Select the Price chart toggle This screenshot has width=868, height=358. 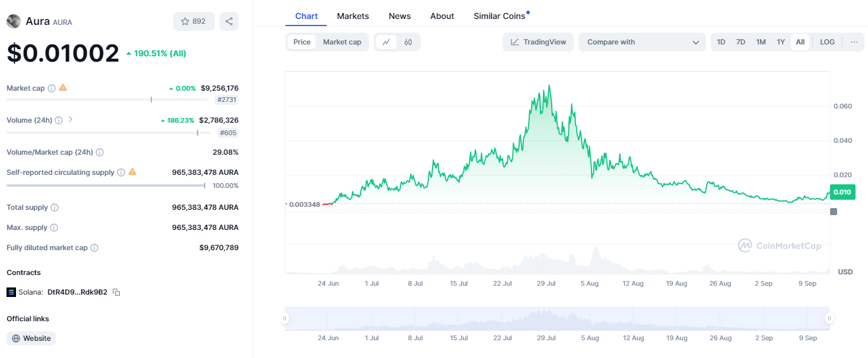click(302, 42)
